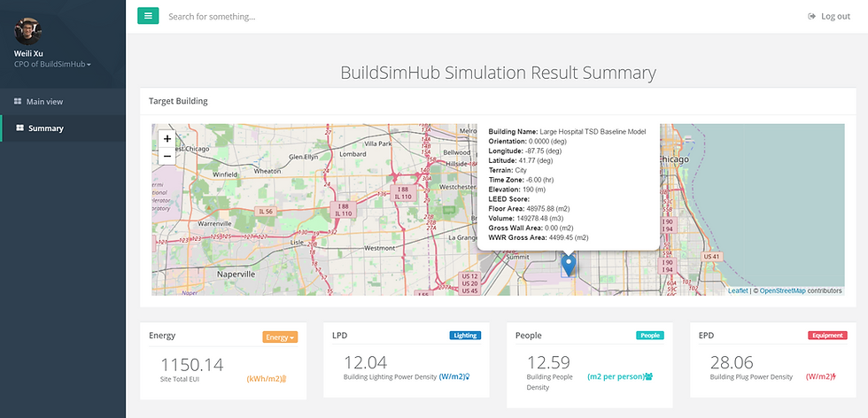Click the 'US 12 US 20 US 45' route shield
This screenshot has height=418, width=868.
469,283
